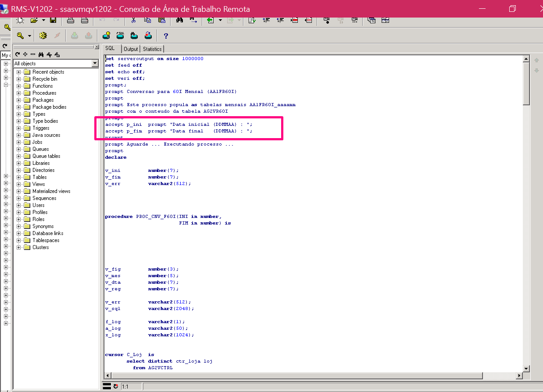This screenshot has height=392, width=543.
Task: Open the All objects filter dropdown
Action: pos(95,64)
